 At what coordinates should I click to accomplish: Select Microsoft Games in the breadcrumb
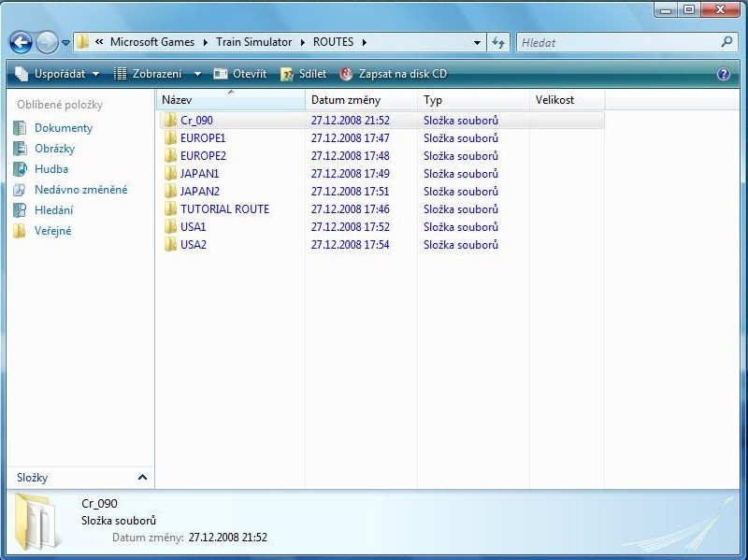(152, 42)
